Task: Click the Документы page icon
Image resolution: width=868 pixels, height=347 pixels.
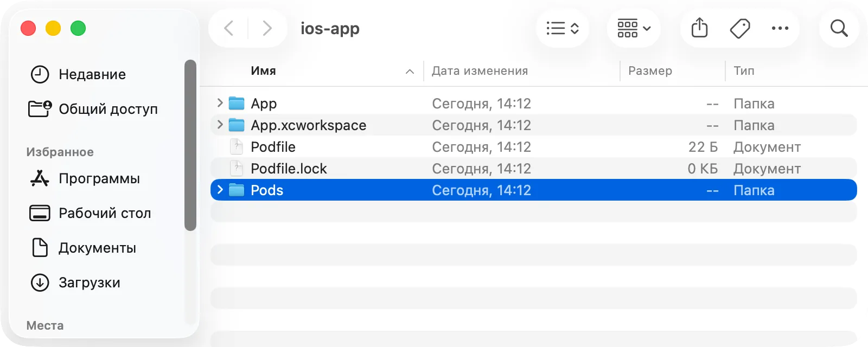Action: pos(40,248)
